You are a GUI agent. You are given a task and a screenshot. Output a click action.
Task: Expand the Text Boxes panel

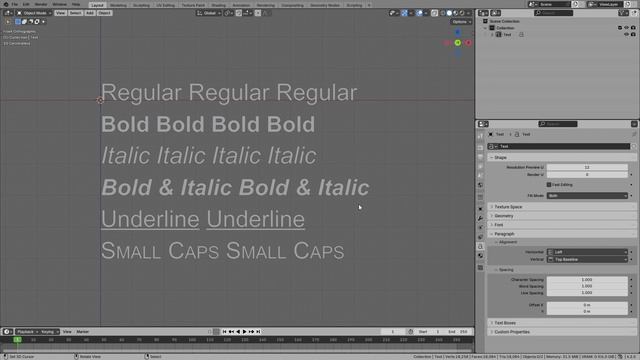point(562,323)
